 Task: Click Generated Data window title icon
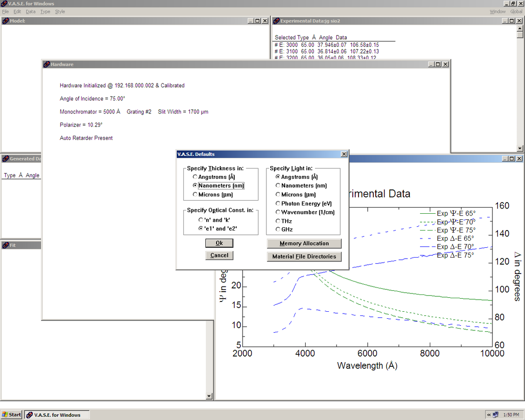pos(6,159)
